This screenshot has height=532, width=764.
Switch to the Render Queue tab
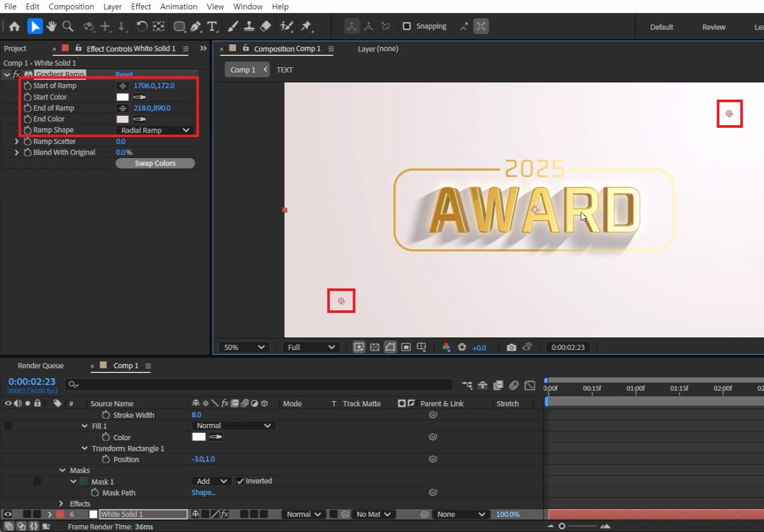pyautogui.click(x=41, y=366)
